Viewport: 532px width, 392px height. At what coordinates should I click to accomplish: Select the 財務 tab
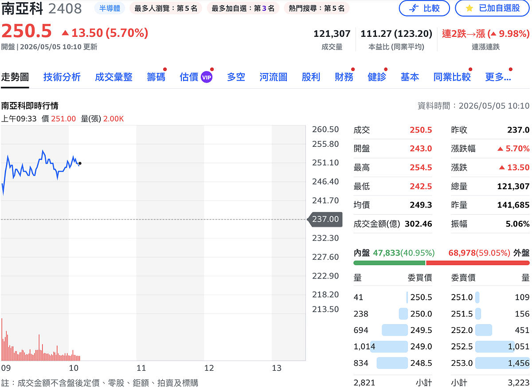344,77
